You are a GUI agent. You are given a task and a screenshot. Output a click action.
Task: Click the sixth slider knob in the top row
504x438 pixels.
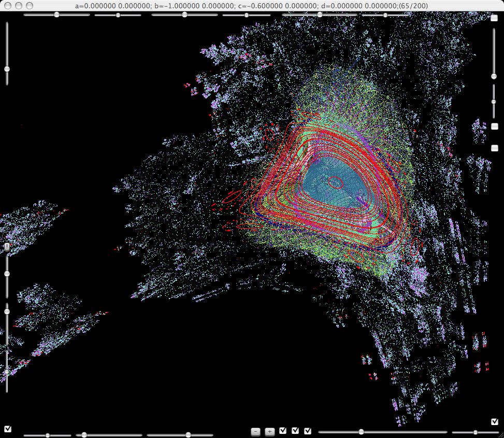point(385,15)
